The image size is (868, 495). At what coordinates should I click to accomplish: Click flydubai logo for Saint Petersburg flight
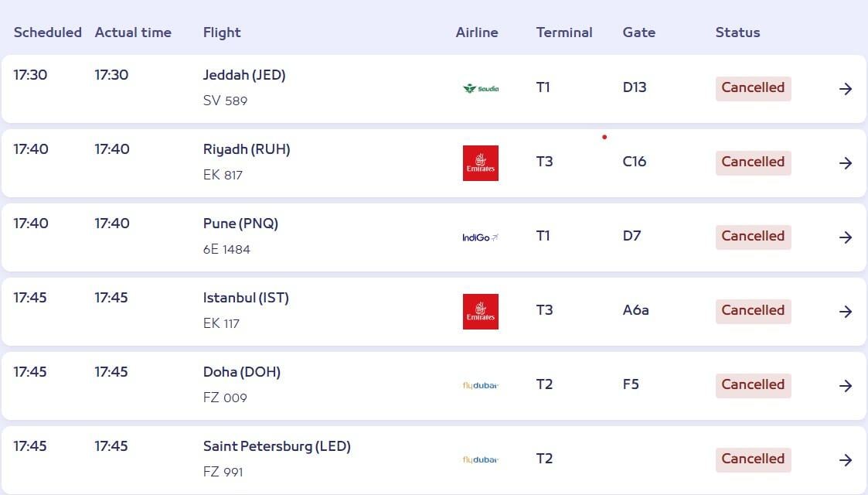pos(480,459)
